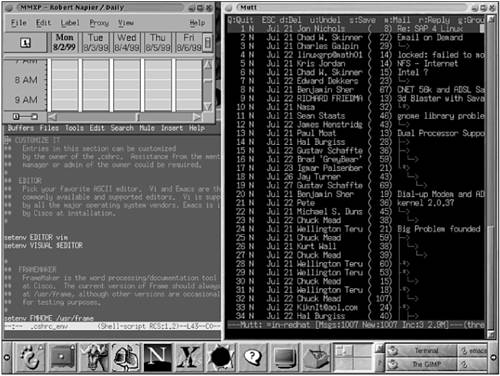
Task: Launch Netscape from the N panel icon
Action: [158, 357]
